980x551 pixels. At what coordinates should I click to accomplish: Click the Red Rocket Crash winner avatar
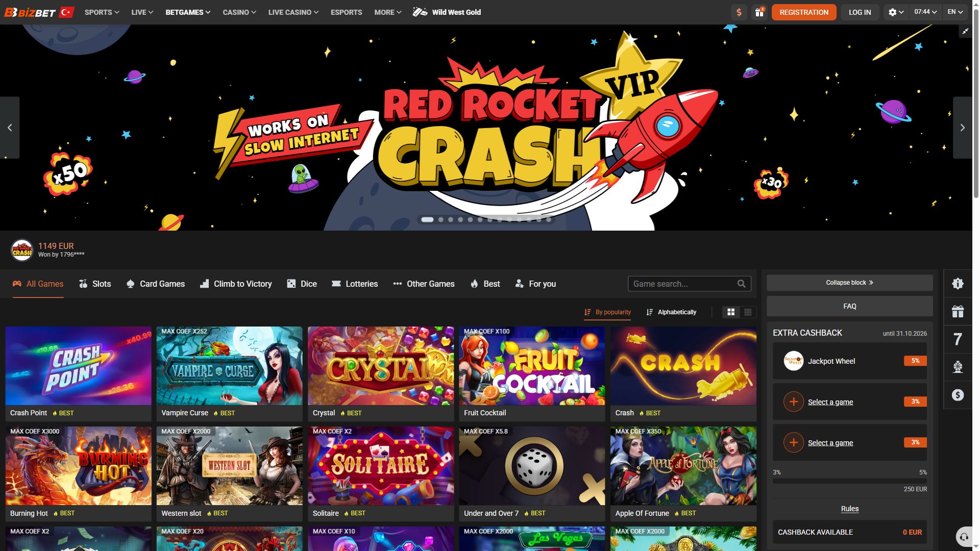22,250
